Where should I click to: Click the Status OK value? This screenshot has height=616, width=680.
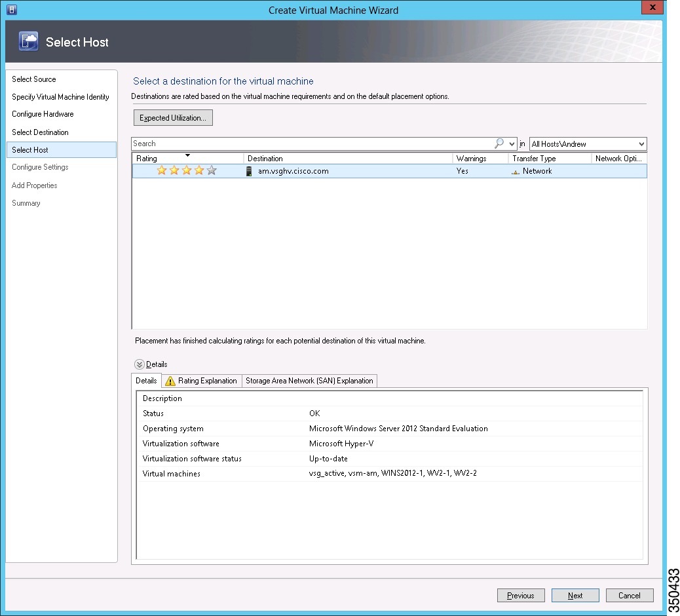(x=314, y=414)
